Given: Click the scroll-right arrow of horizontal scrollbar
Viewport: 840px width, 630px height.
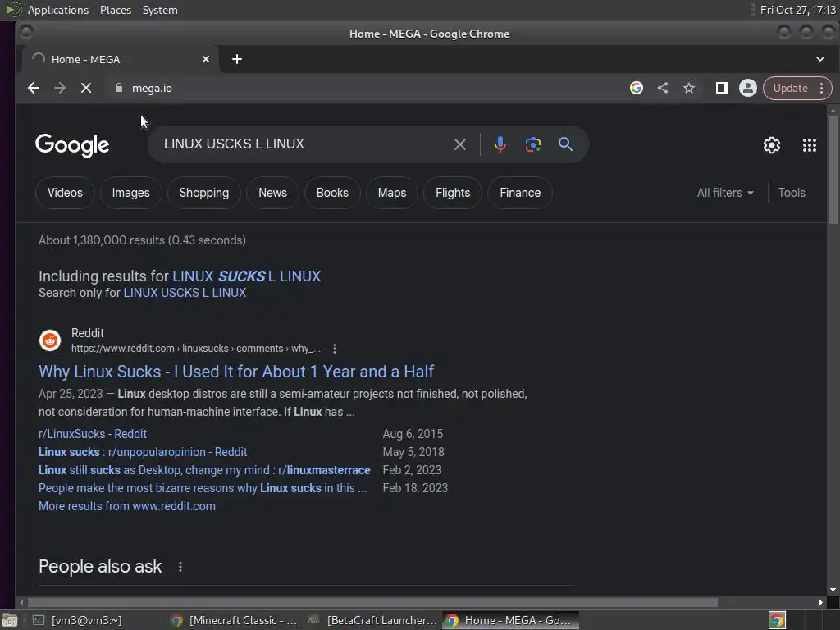Looking at the screenshot, I should pos(820,603).
